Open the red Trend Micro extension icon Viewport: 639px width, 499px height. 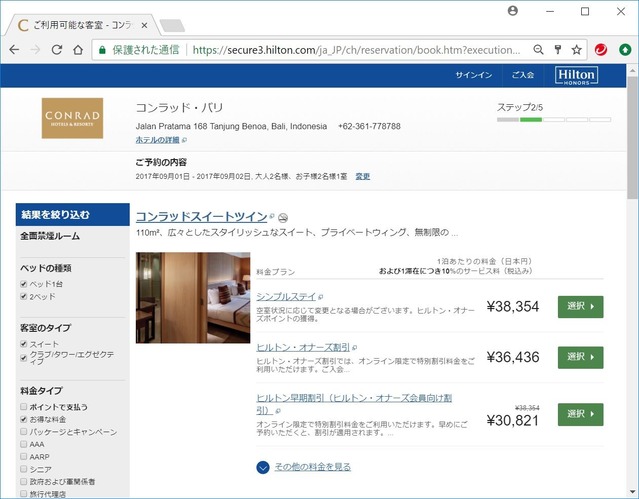[601, 50]
